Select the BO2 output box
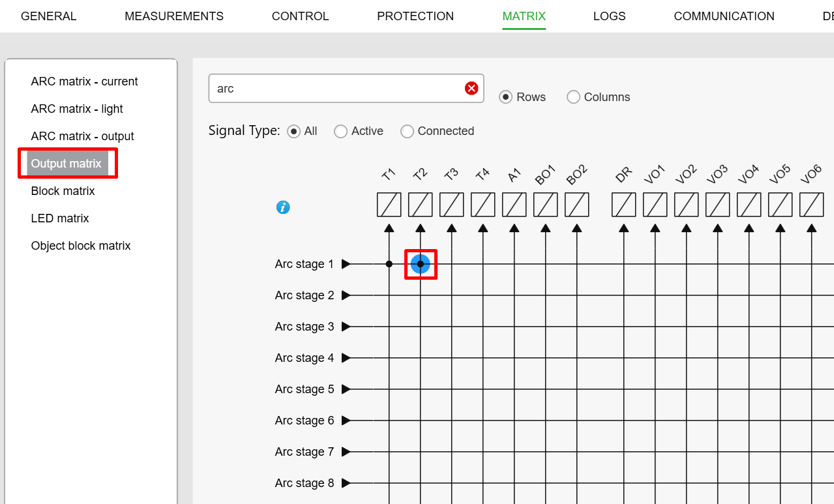834x504 pixels. click(577, 205)
